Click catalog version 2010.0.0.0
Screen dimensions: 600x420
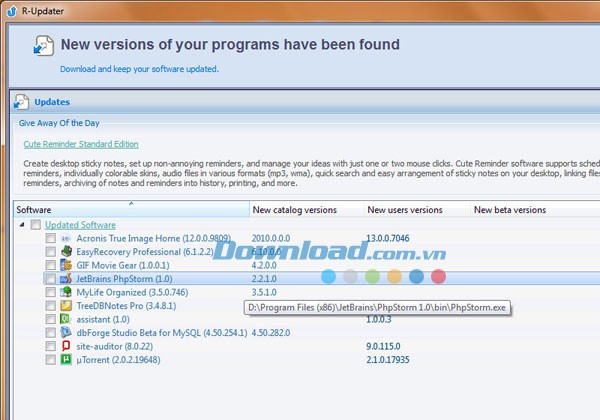point(271,238)
